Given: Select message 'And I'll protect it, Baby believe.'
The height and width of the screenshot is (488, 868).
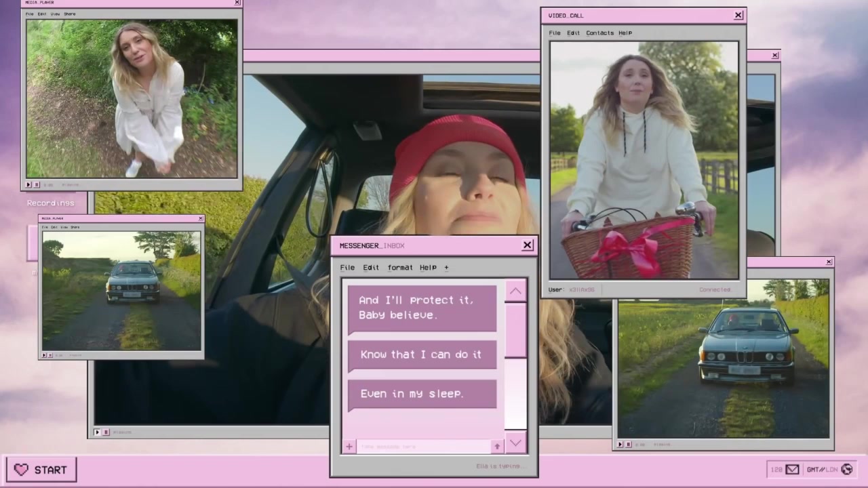Looking at the screenshot, I should pos(422,308).
